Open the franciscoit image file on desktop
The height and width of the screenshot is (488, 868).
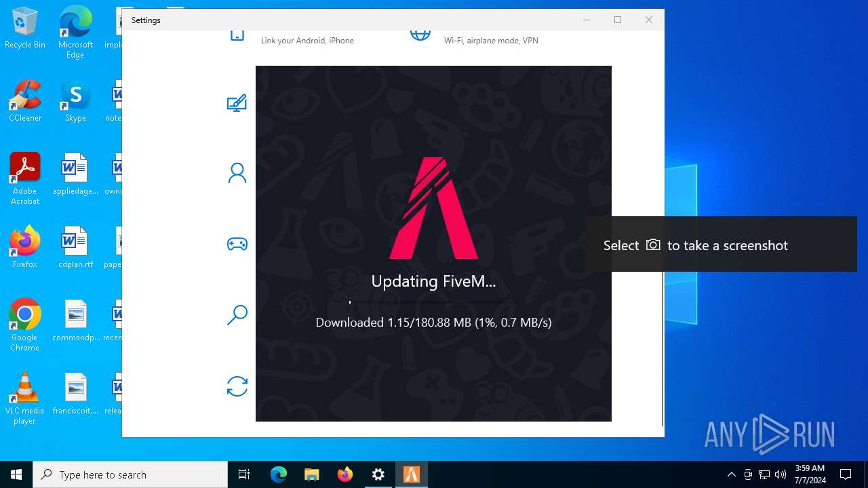tap(75, 394)
